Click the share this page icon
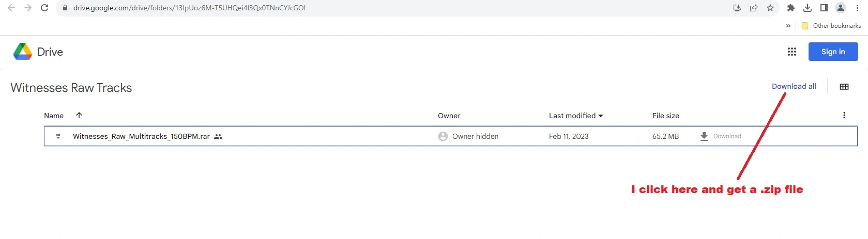This screenshot has width=868, height=239. tap(753, 8)
